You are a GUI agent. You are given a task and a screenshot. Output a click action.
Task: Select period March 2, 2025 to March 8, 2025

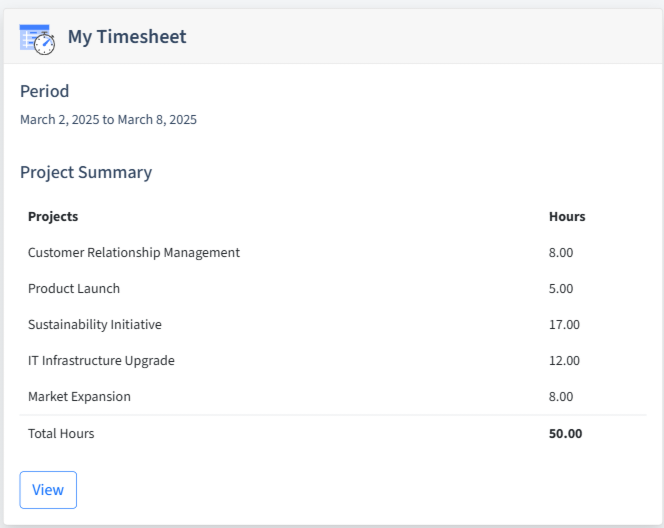[108, 119]
